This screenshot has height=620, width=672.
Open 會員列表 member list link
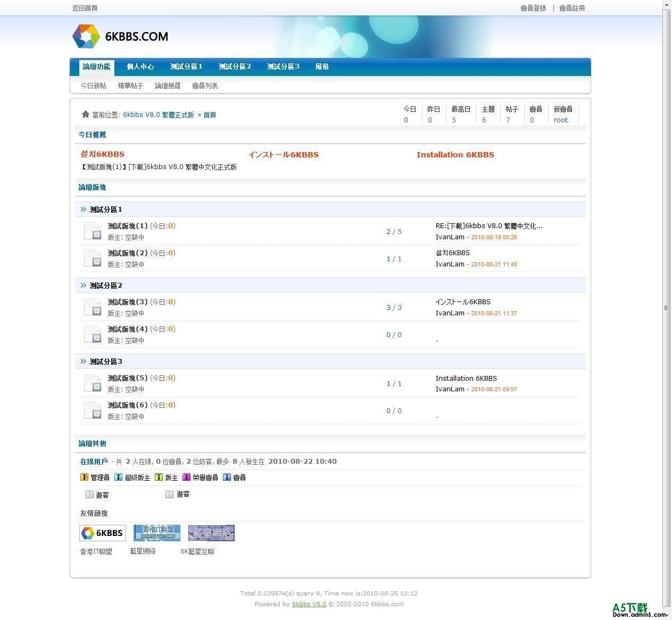pyautogui.click(x=205, y=86)
